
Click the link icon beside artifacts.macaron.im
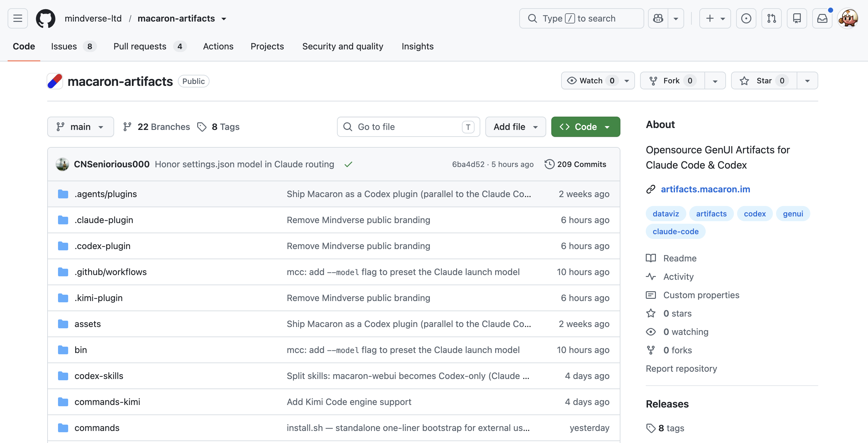[x=651, y=189]
